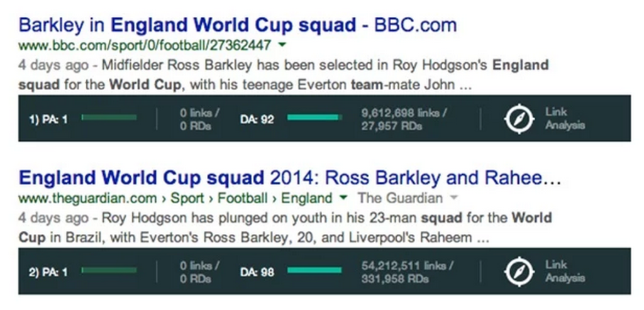Click '0 links / 0 RDs' in Guardian bar
The height and width of the screenshot is (310, 644).
click(x=199, y=272)
